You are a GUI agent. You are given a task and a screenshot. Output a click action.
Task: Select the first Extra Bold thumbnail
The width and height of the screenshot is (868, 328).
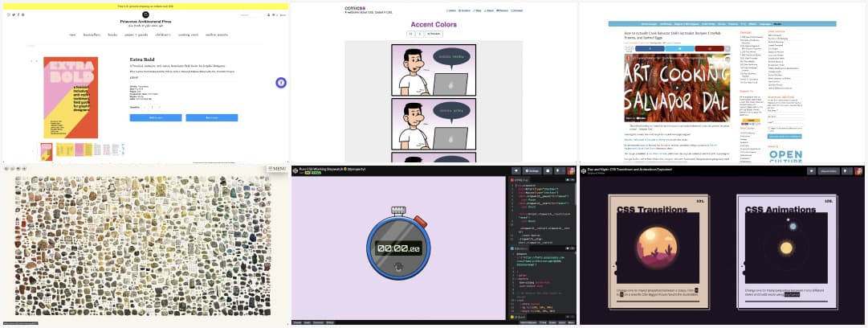point(47,150)
